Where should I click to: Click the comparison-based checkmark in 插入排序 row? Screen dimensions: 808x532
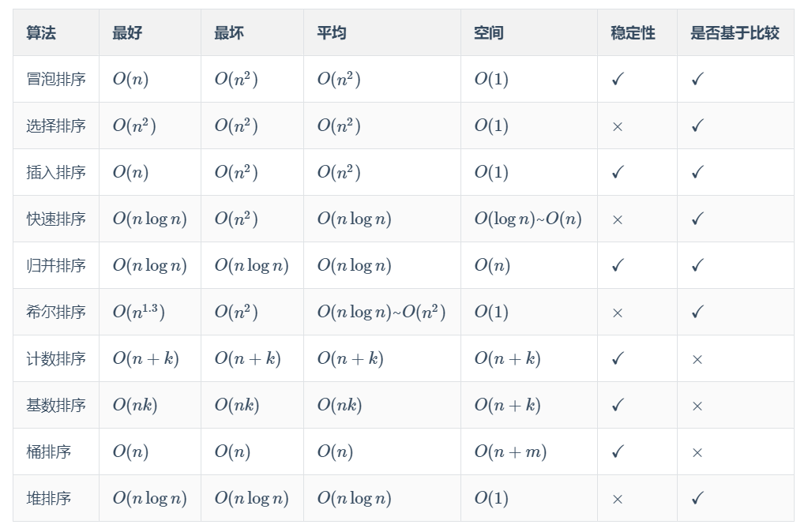697,172
